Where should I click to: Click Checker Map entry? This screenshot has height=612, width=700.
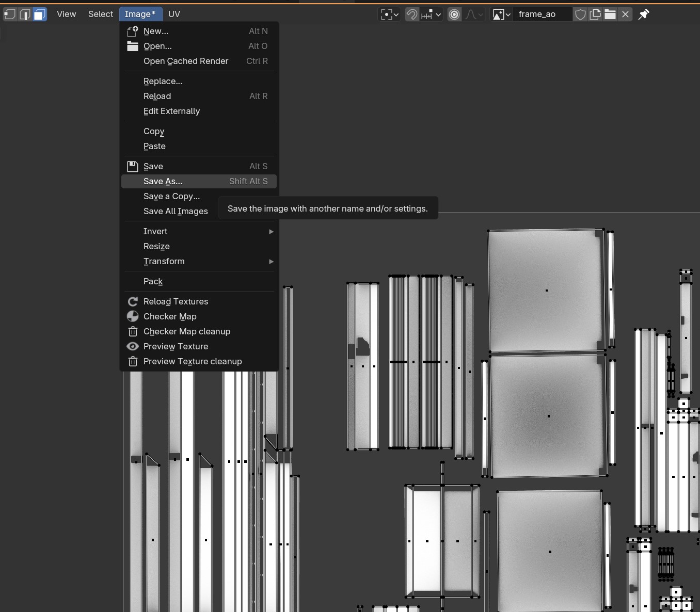pos(199,316)
